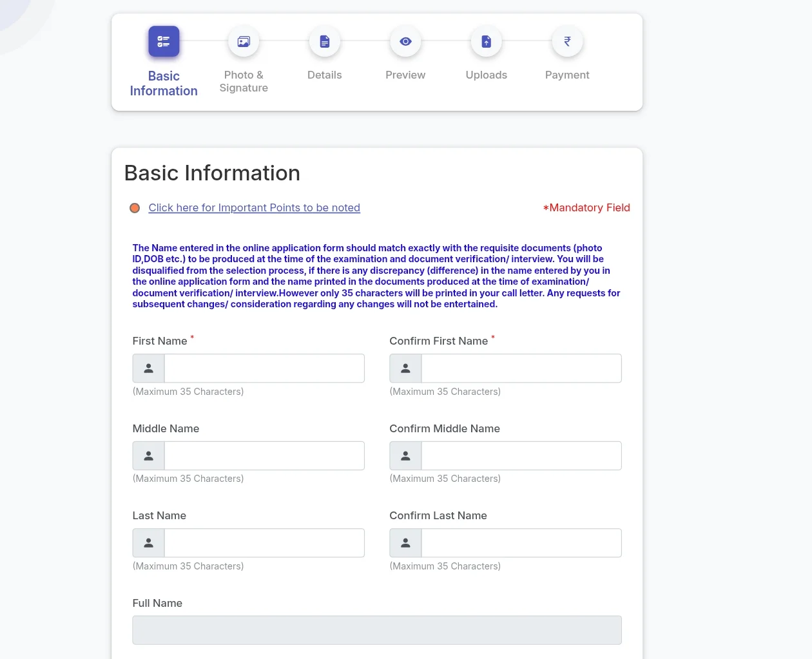The width and height of the screenshot is (812, 659).
Task: Select the Confirm Middle Name input
Action: coord(521,455)
